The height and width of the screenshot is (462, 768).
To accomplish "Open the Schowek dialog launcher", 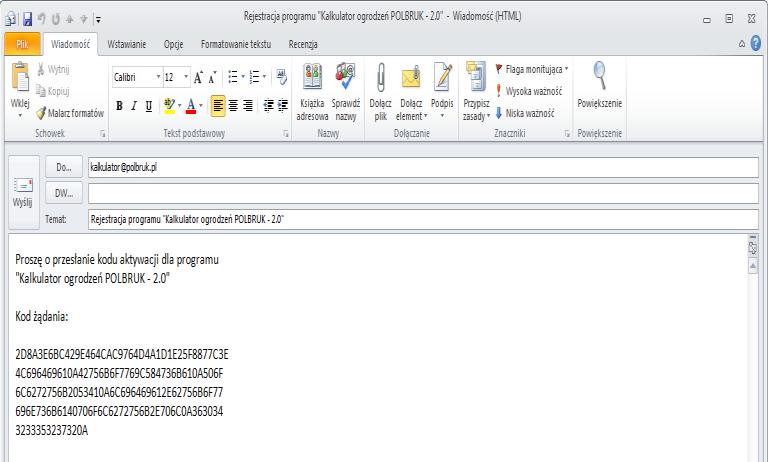I will 102,134.
